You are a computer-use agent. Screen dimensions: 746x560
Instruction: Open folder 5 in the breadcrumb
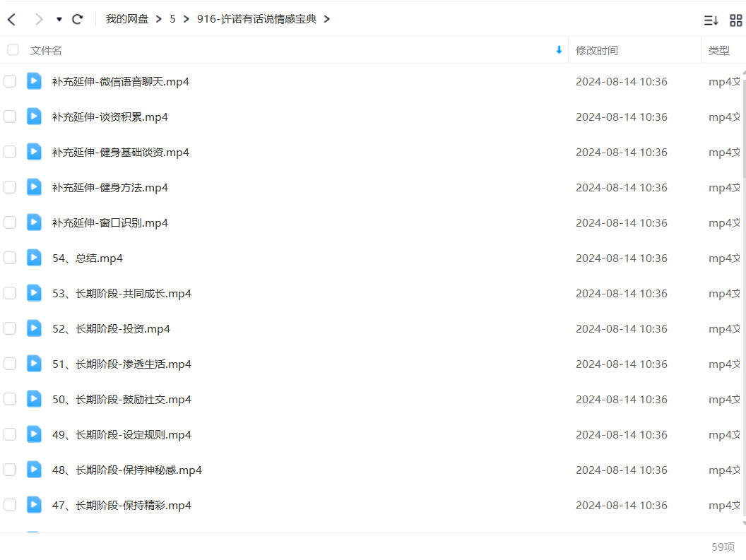click(172, 19)
